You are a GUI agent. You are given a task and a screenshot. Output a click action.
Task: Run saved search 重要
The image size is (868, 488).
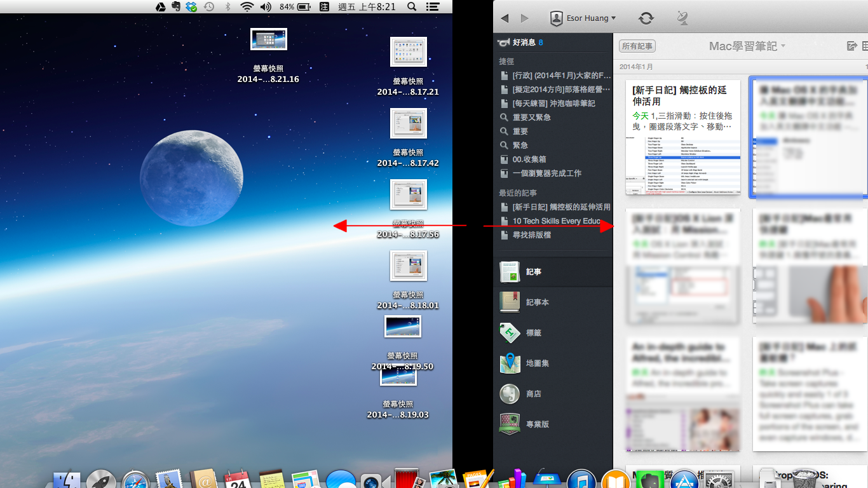[514, 132]
